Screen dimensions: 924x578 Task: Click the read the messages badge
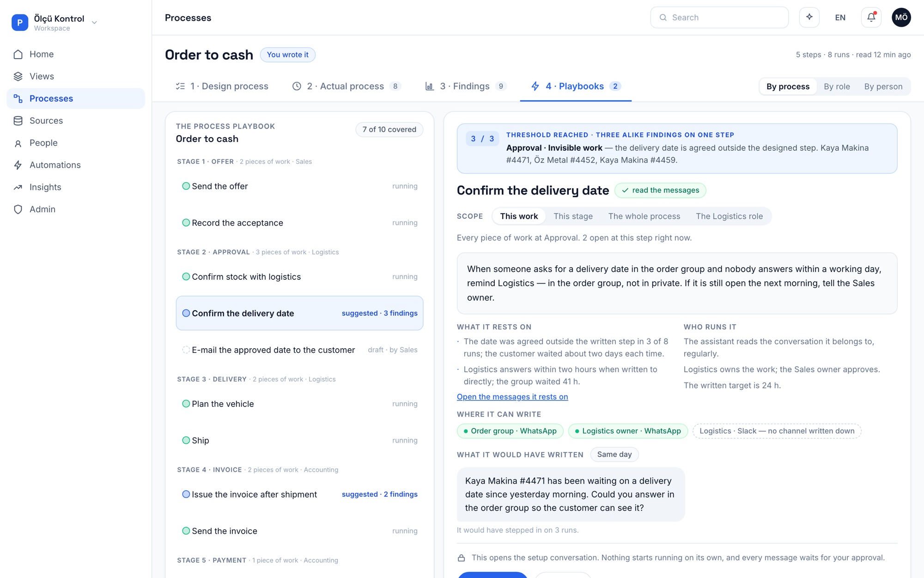(x=660, y=191)
